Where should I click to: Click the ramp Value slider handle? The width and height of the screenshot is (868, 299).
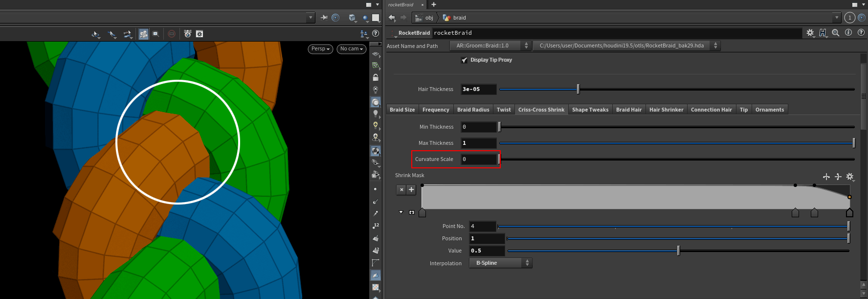click(x=678, y=251)
